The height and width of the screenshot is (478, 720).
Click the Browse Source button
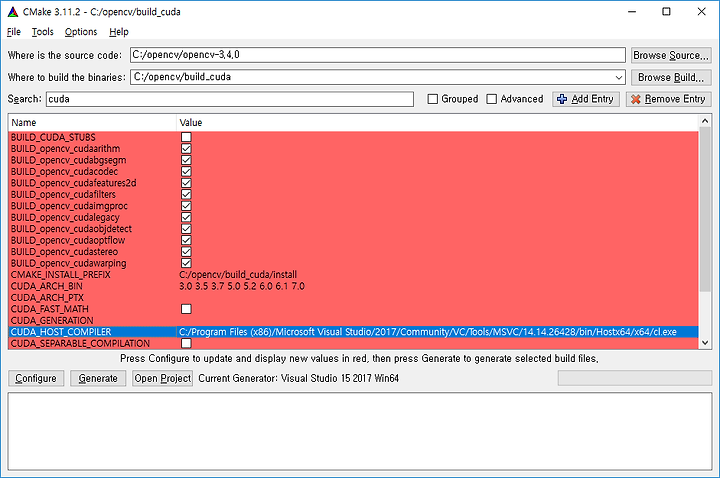coord(671,56)
